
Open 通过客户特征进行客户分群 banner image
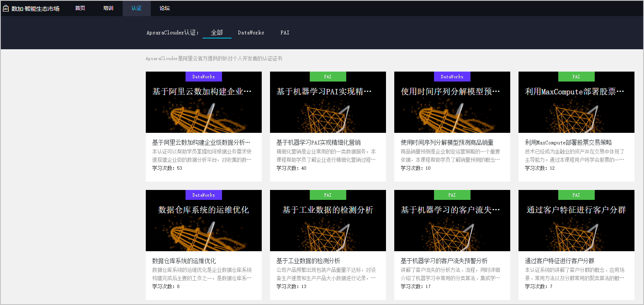click(x=576, y=221)
